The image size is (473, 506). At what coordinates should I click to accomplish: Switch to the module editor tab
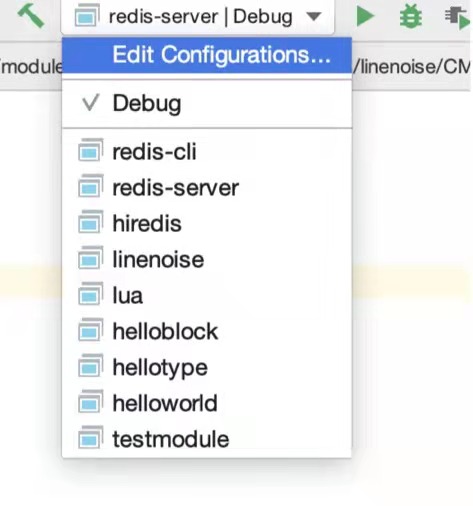[31, 66]
